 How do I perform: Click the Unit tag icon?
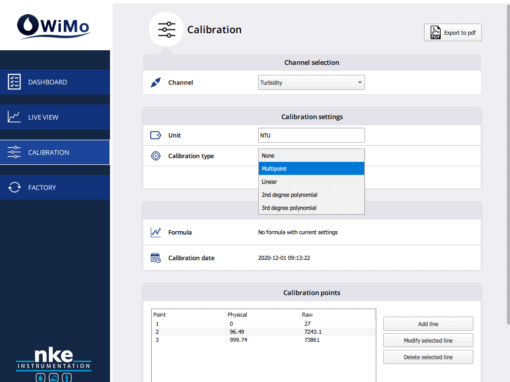[x=155, y=135]
